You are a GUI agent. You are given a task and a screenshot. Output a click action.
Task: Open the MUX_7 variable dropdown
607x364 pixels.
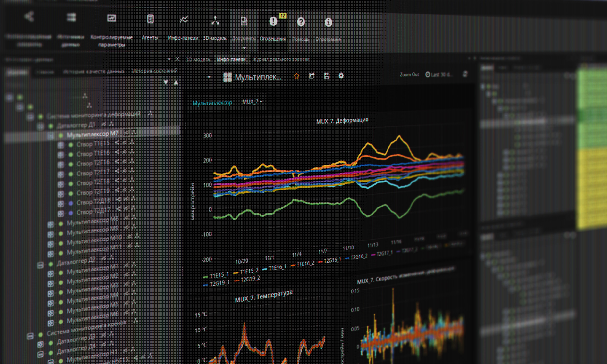[252, 102]
